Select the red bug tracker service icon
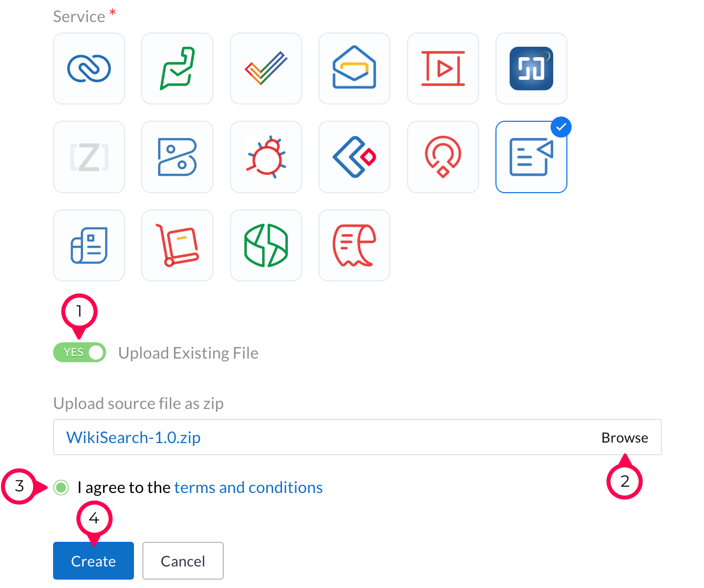The width and height of the screenshot is (704, 588). pyautogui.click(x=266, y=157)
